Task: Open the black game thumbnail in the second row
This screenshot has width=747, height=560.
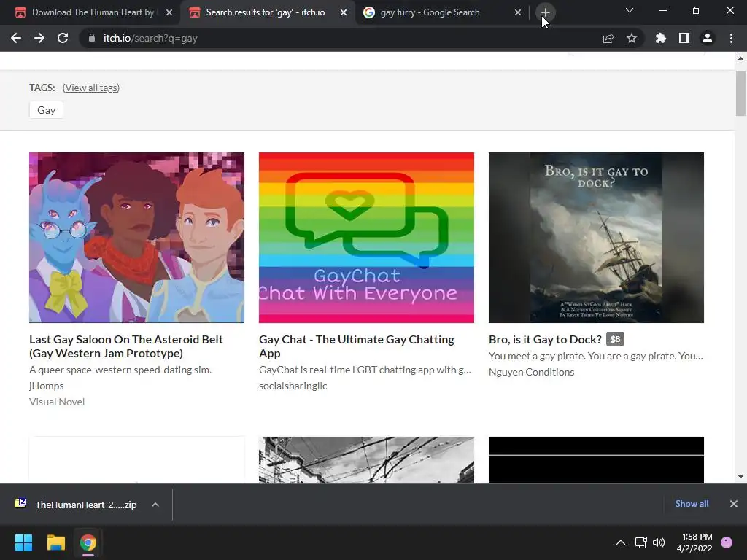Action: [596, 460]
